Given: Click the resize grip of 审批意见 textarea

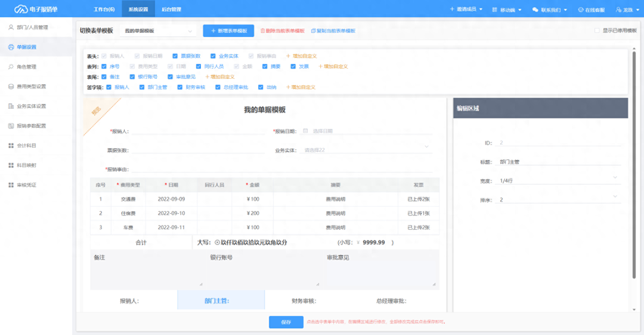Looking at the screenshot, I should [434, 284].
